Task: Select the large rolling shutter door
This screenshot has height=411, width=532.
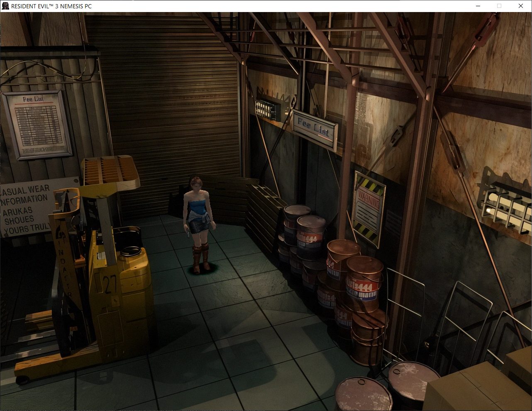Action: (166, 104)
